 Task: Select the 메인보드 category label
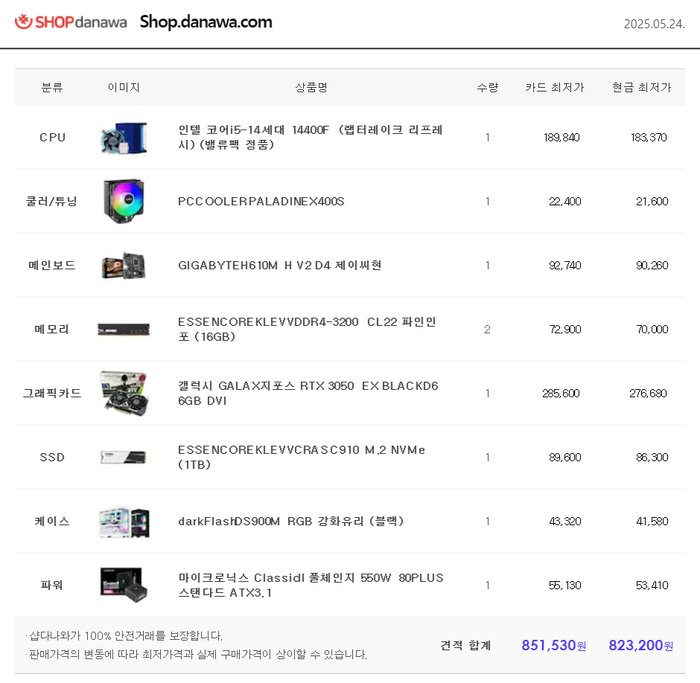(x=52, y=265)
